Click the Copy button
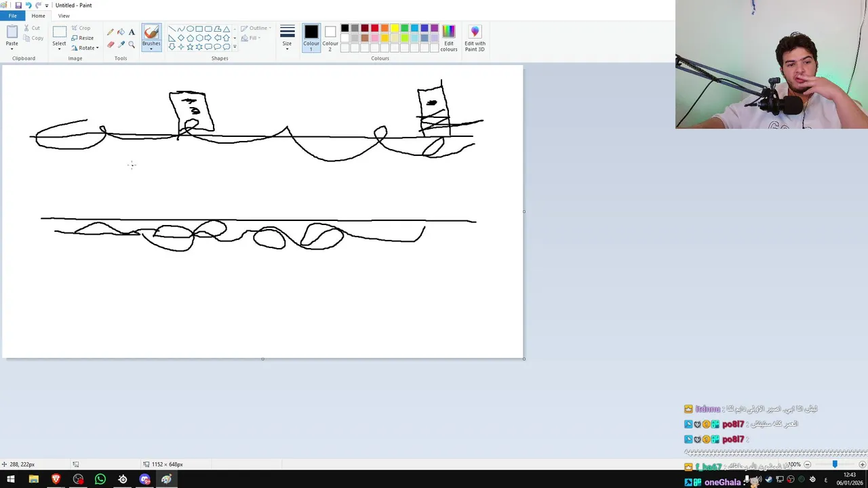Viewport: 868px width, 488px height. 33,38
